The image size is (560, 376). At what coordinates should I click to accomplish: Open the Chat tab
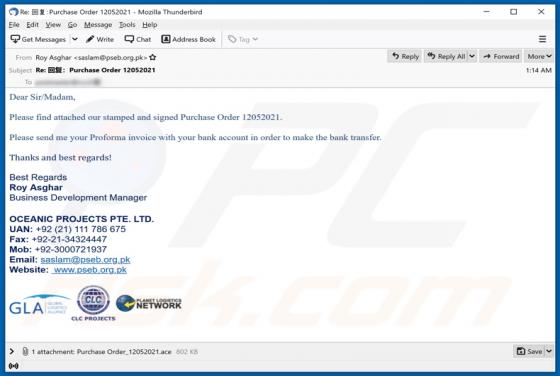coord(138,39)
